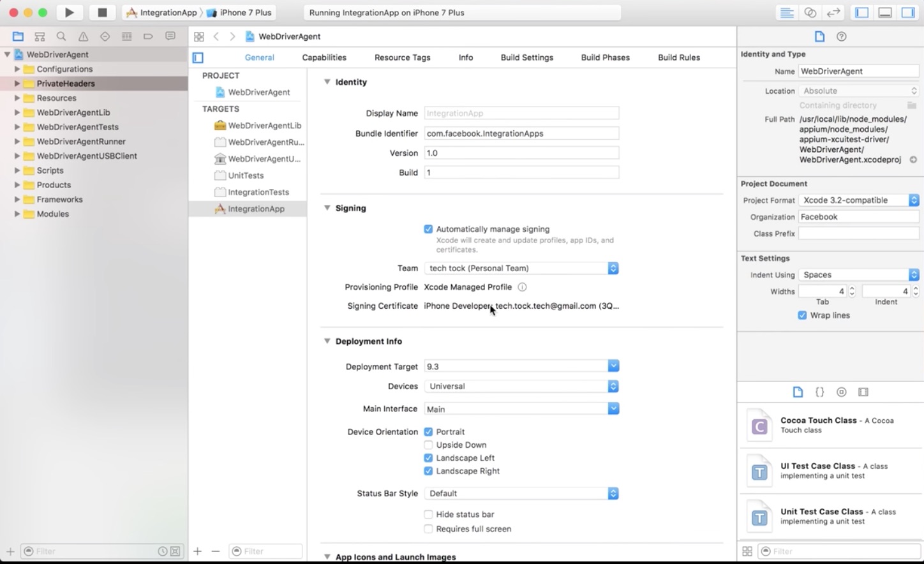This screenshot has width=924, height=564.
Task: Open the Indent Using dropdown
Action: 859,275
